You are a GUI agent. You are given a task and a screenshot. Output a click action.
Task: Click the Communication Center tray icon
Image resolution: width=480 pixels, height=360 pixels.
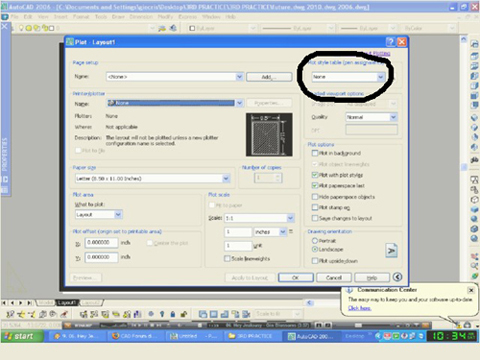459,325
